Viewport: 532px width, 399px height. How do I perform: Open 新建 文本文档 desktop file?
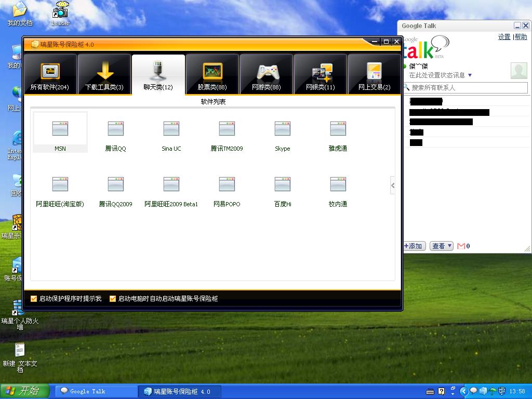coord(20,357)
